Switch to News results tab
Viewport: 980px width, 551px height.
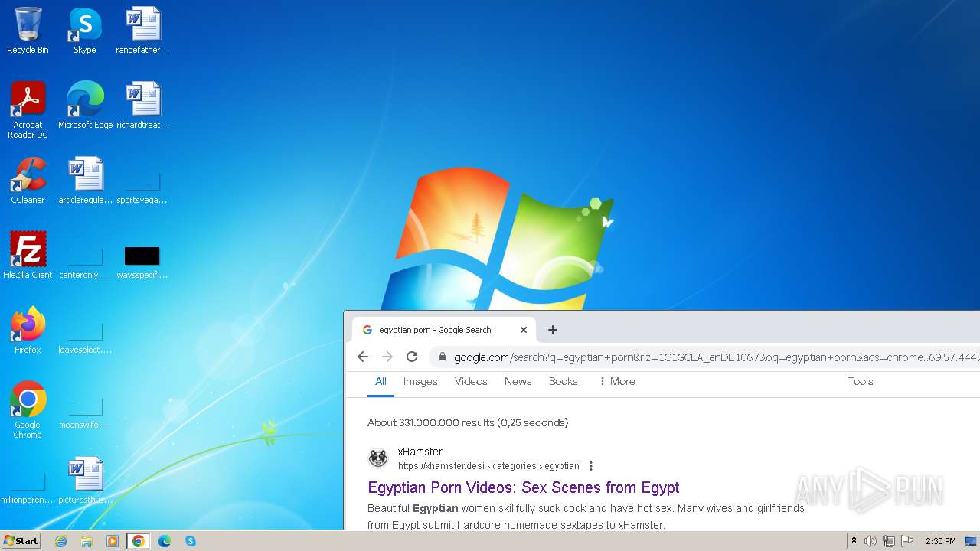tap(518, 382)
